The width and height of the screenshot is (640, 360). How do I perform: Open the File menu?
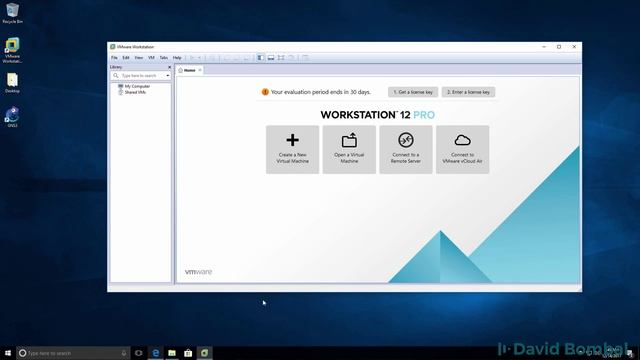click(114, 58)
